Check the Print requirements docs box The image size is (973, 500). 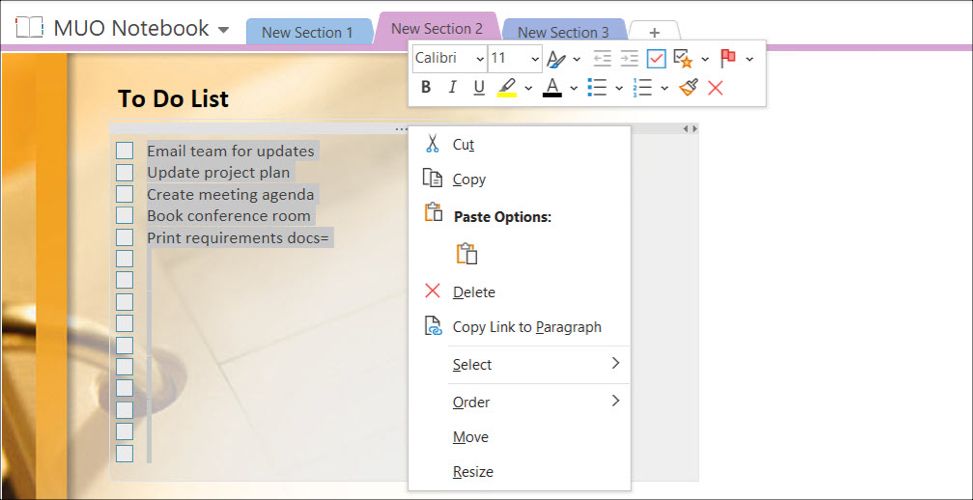point(125,238)
